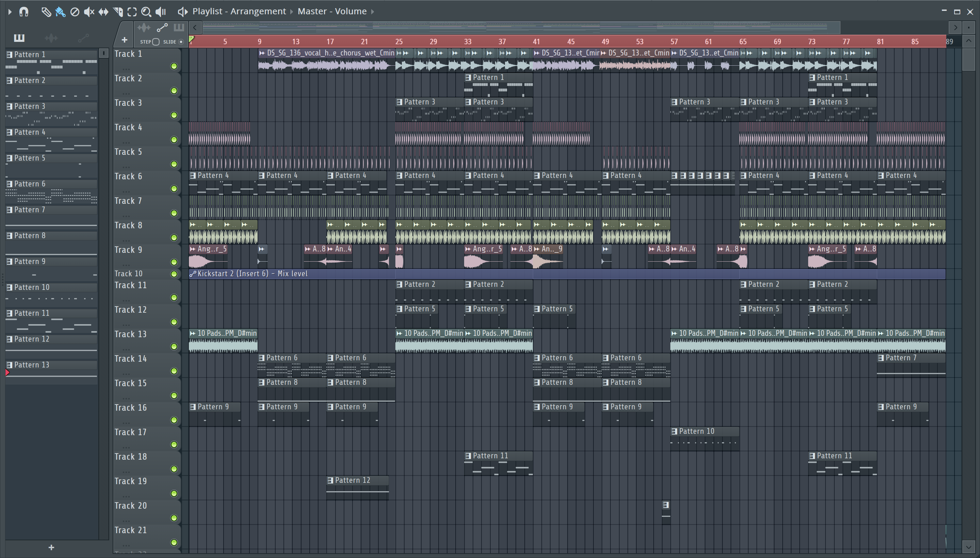Select the Zoom tool
This screenshot has width=980, height=558.
click(146, 12)
